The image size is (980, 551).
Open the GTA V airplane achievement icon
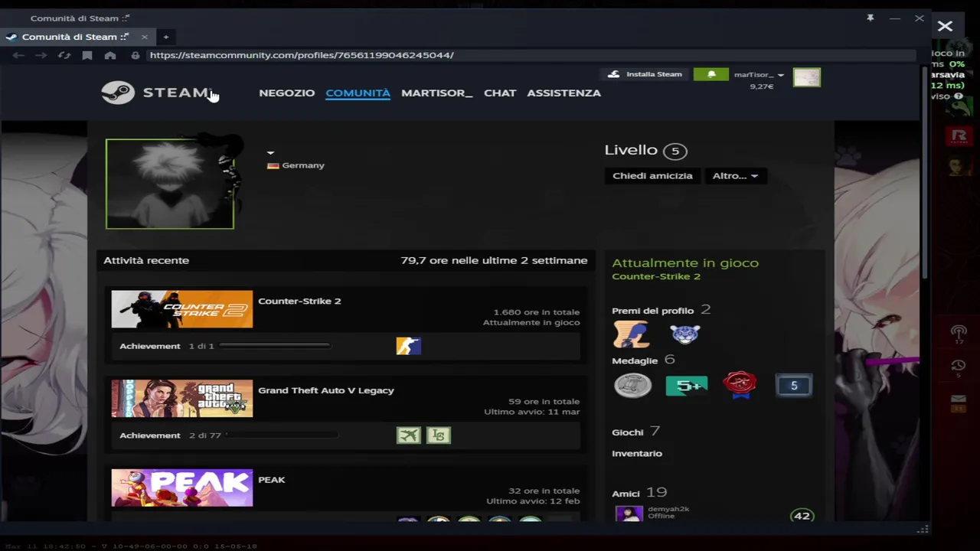click(408, 435)
